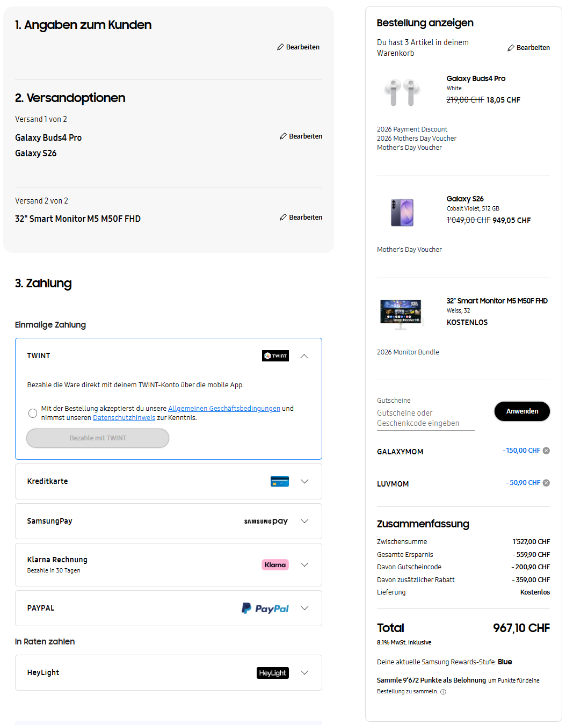Click the TWINT logo icon
This screenshot has height=725, width=588.
(x=275, y=356)
